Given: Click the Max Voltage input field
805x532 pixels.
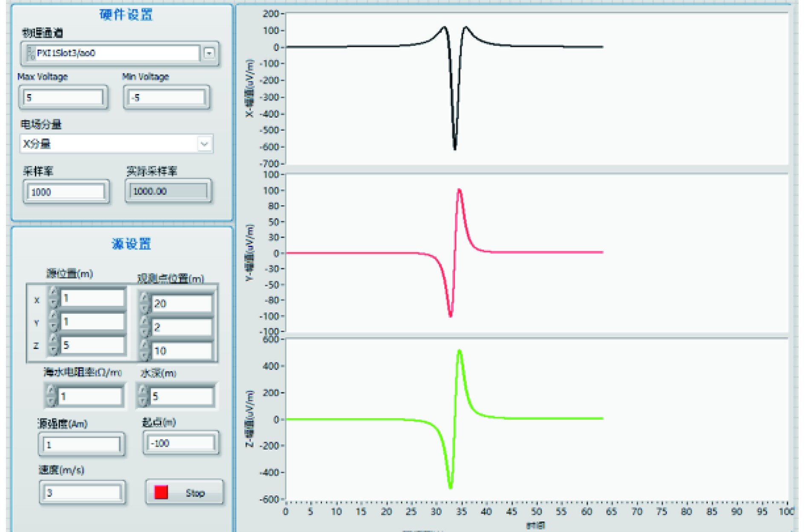Looking at the screenshot, I should (x=63, y=97).
